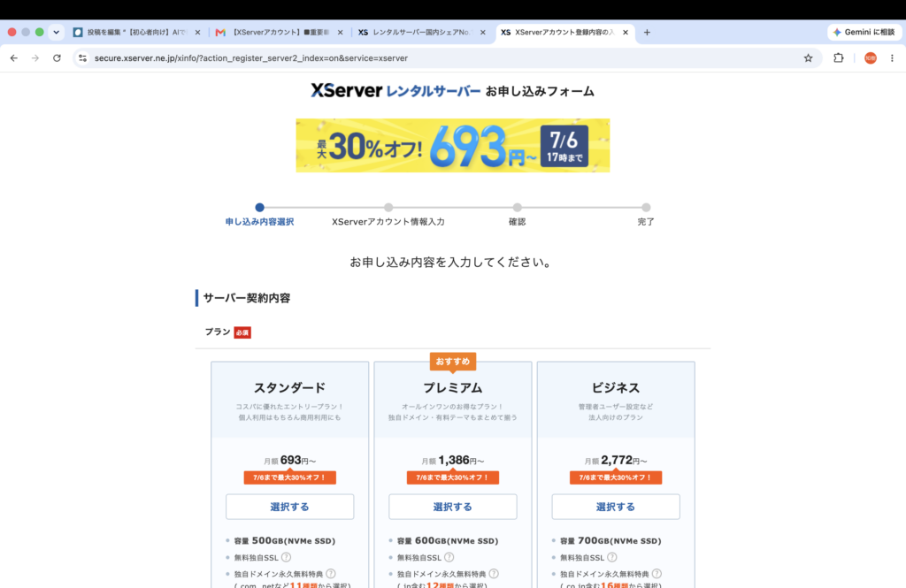Click the スタンダード plan title
Viewport: 906px width, 588px height.
coord(289,387)
